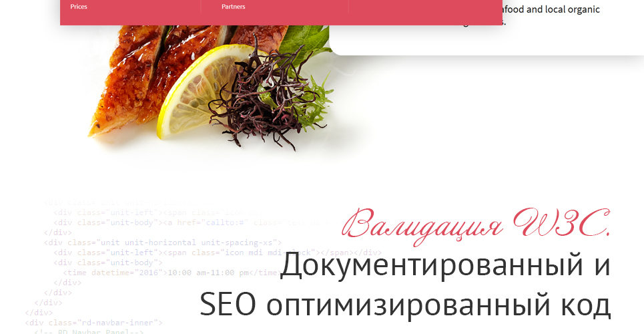
Task: Click the text "SEO оптимизированный код"
Action: pyautogui.click(x=405, y=305)
